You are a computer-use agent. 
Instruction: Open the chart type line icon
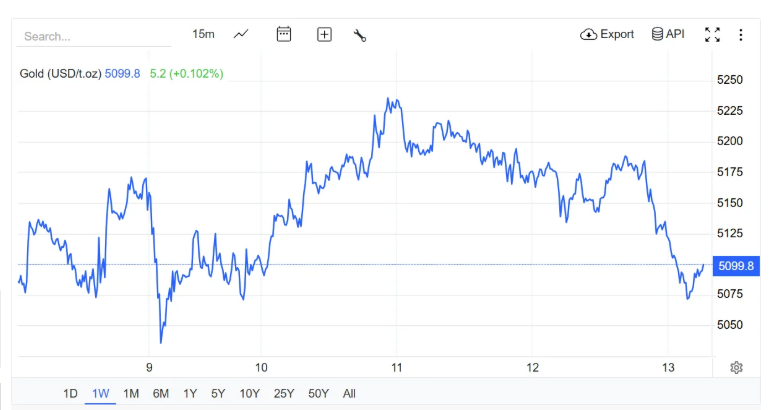pos(241,34)
